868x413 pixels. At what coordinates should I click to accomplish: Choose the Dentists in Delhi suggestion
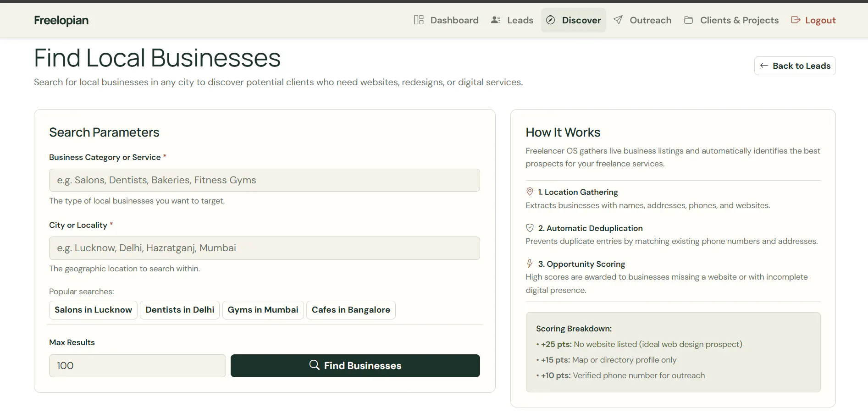point(180,310)
